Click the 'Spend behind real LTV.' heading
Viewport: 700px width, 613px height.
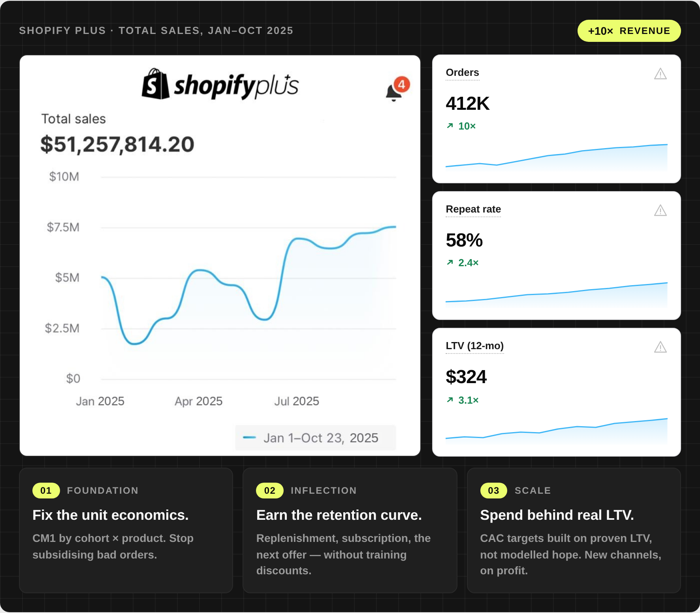[x=557, y=515]
